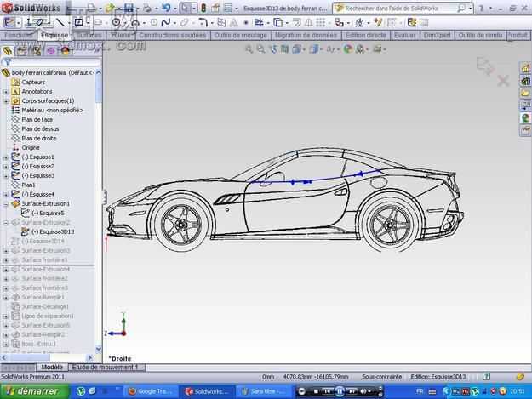532x399 pixels.
Task: Open the PropertyManager tab icon
Action: (x=22, y=51)
